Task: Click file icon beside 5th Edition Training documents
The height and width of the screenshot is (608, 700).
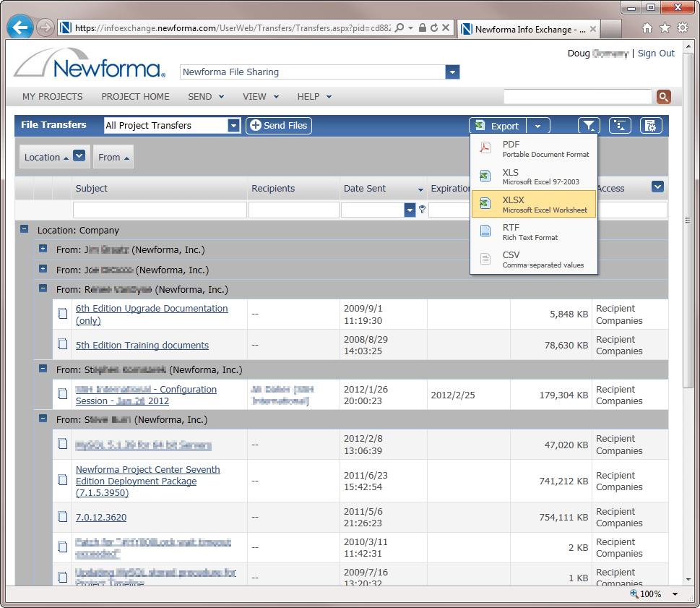Action: tap(63, 345)
